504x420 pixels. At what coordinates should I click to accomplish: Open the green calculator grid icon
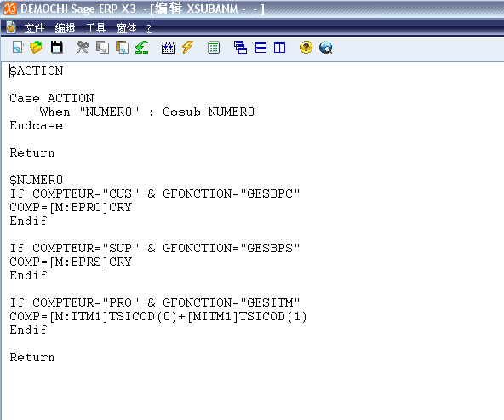(214, 48)
